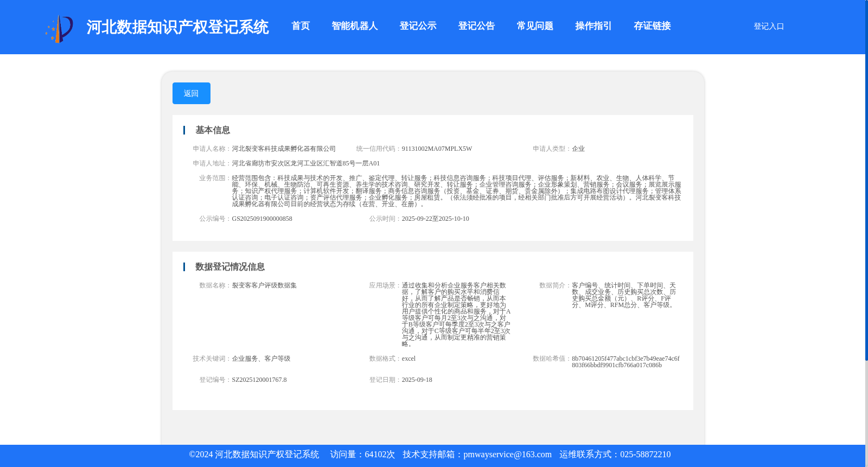This screenshot has width=868, height=467.
Task: Select credit code 91131002MA07MPLX5W
Action: (x=437, y=149)
